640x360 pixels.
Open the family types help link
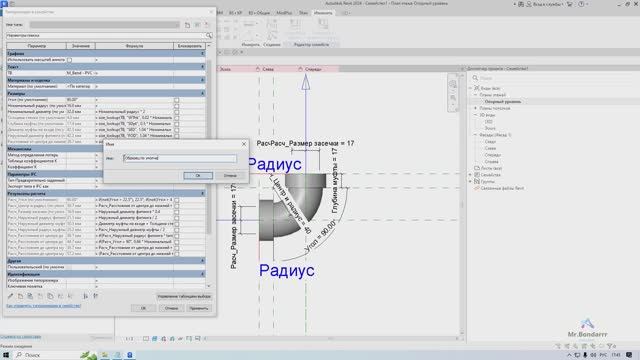43,306
